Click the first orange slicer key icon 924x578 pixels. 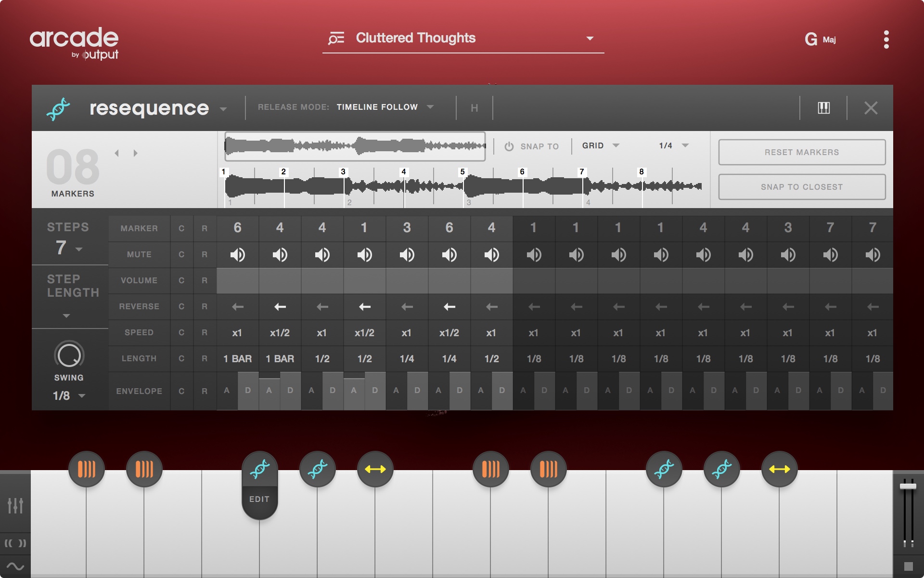tap(87, 469)
